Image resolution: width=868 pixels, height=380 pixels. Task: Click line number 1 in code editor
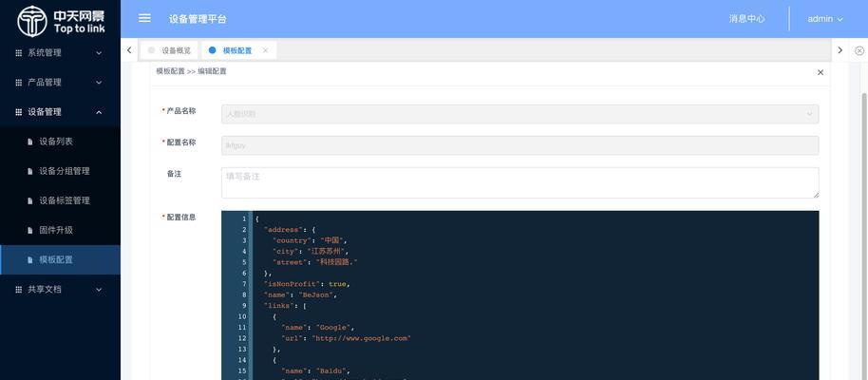pos(244,218)
